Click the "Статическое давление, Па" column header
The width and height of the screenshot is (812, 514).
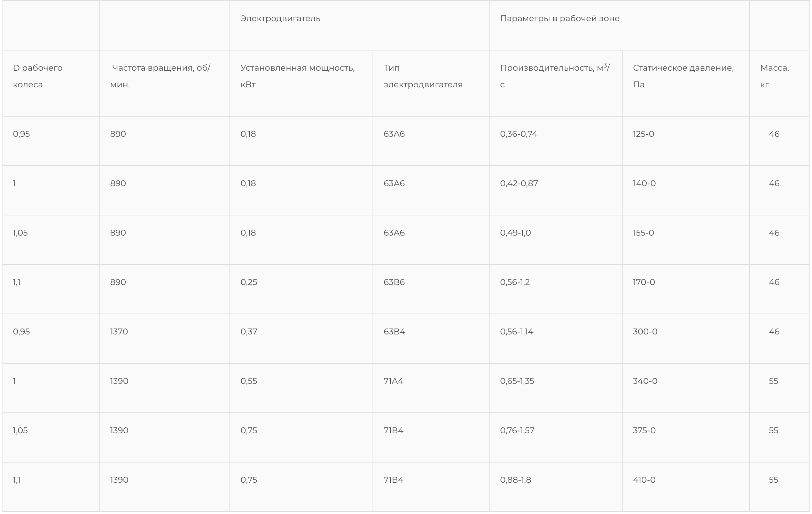click(x=683, y=76)
